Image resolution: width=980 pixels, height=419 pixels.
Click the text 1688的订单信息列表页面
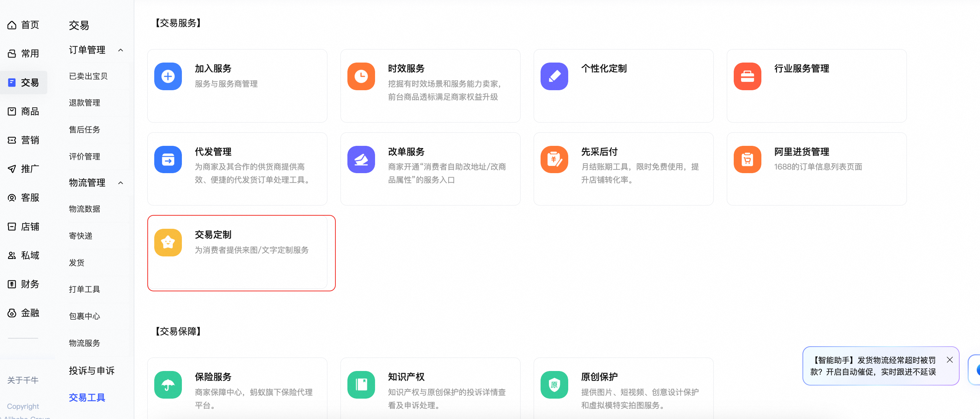tap(818, 167)
